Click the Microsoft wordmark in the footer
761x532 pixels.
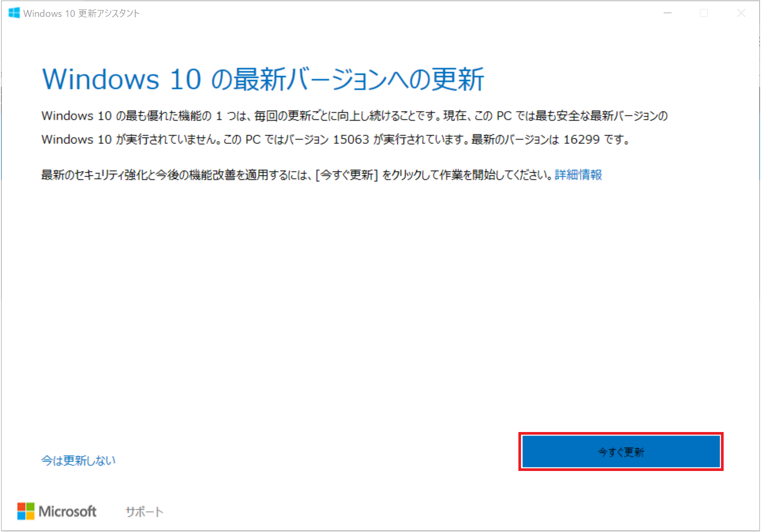pos(67,511)
